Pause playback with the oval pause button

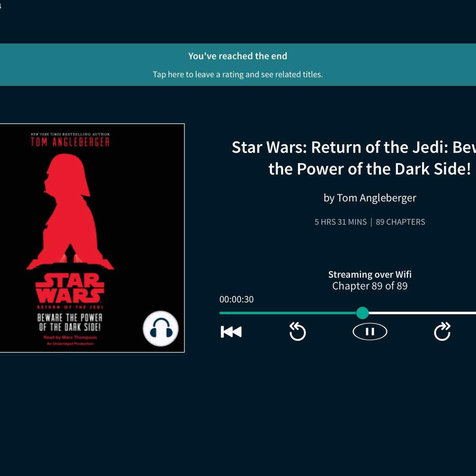(370, 331)
